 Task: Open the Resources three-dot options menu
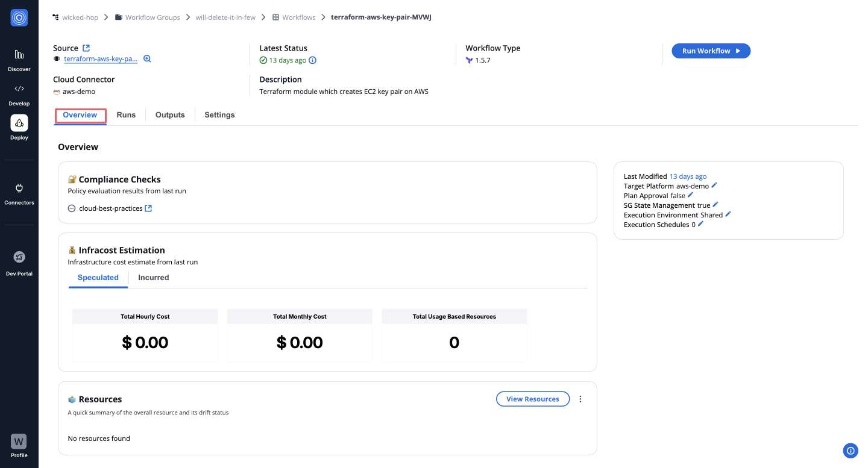[x=580, y=399]
